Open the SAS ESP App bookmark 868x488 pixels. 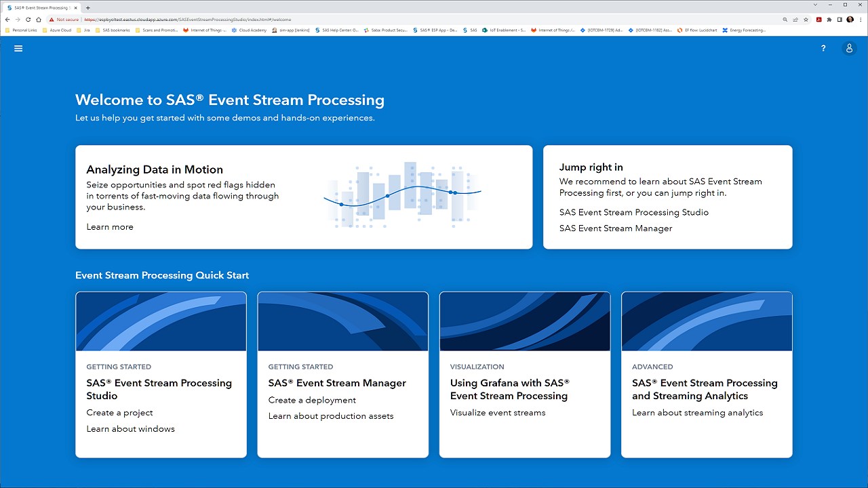click(435, 30)
